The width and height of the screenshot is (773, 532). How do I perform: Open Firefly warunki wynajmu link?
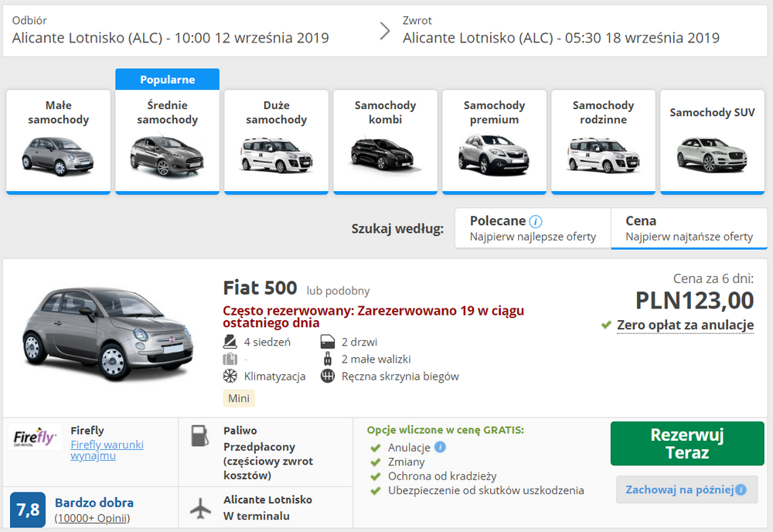tap(107, 450)
